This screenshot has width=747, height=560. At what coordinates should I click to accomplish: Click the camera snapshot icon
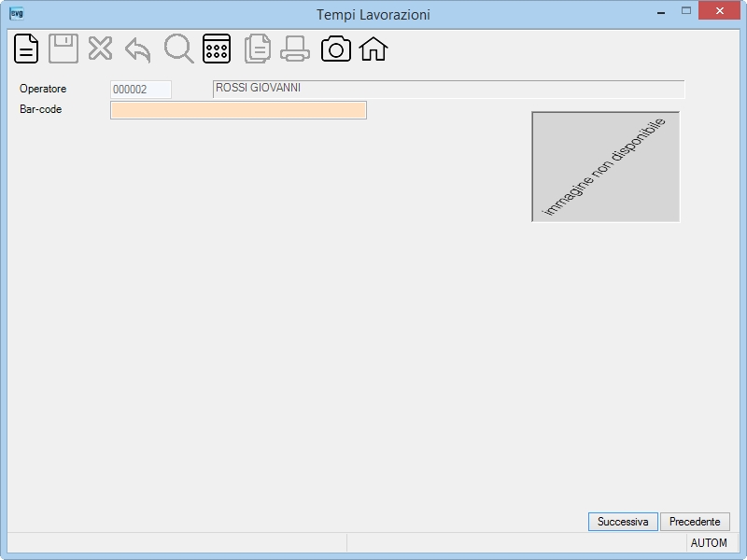pos(336,49)
